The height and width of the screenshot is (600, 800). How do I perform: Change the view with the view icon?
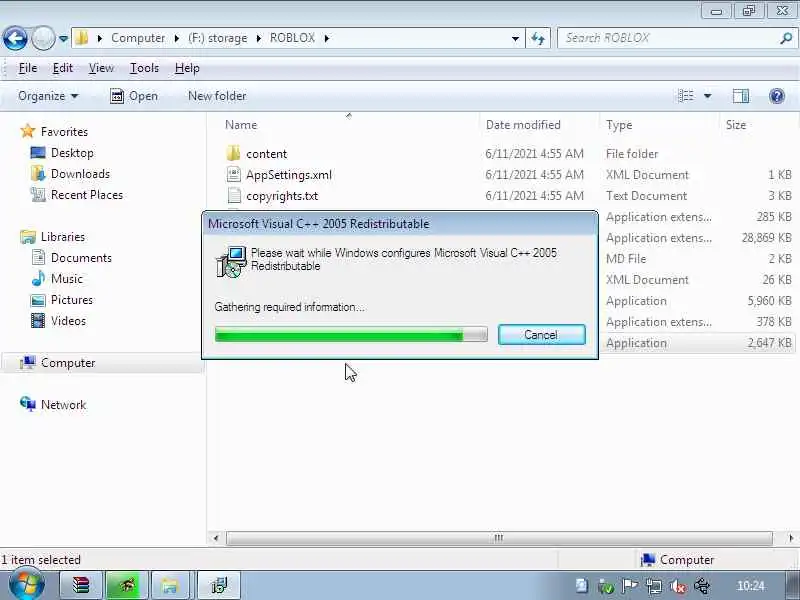click(x=685, y=96)
